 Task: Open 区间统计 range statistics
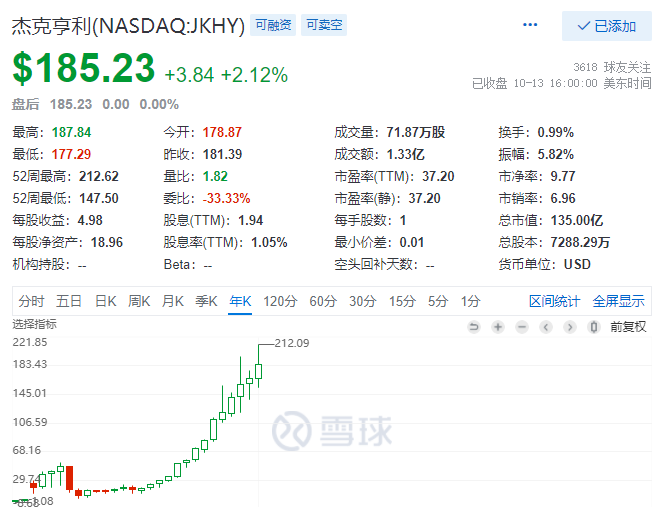(555, 301)
